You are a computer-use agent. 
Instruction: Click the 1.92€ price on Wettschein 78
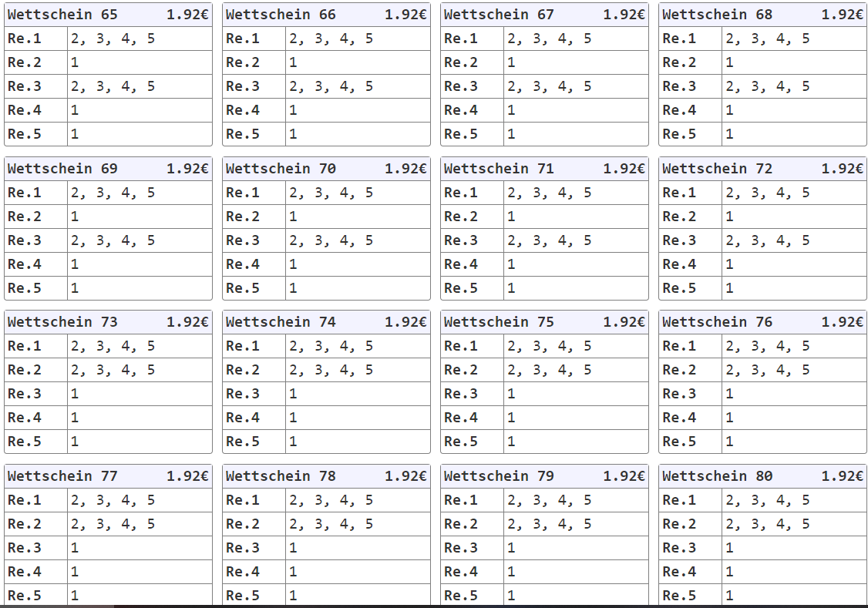(405, 475)
